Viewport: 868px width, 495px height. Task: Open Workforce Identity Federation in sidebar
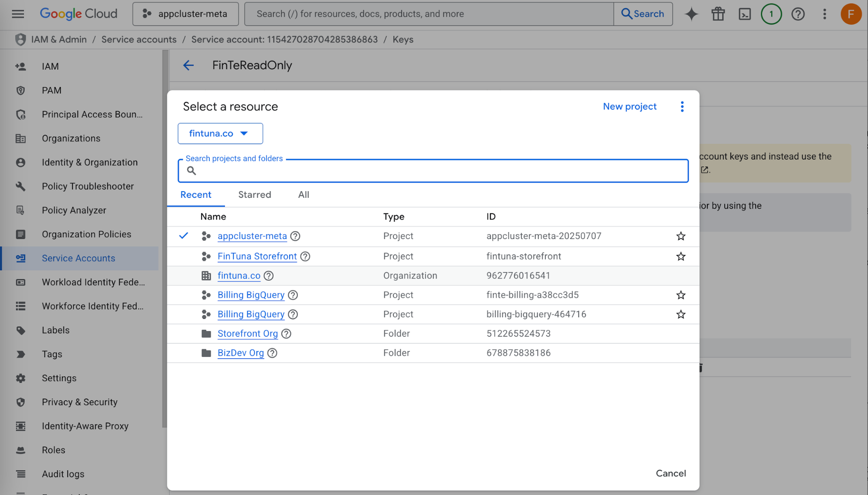pos(79,306)
